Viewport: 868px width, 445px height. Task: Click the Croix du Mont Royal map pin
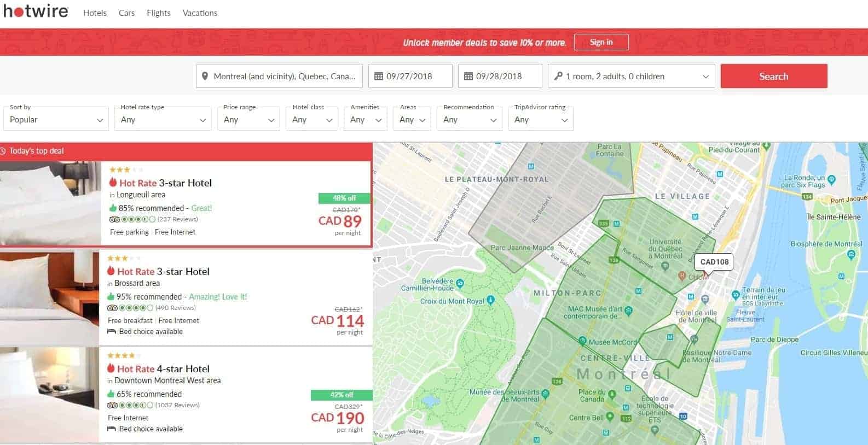[490, 300]
